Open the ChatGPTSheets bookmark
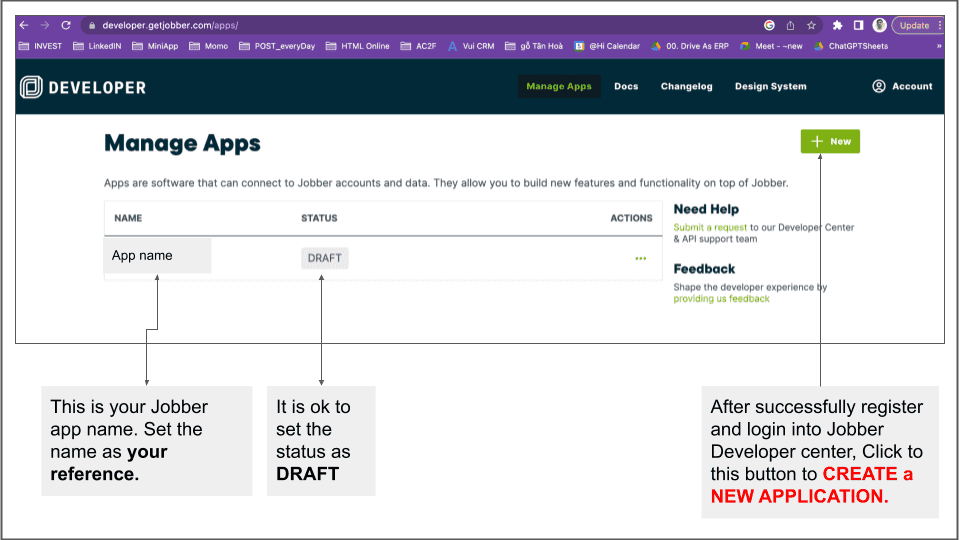960x540 pixels. (850, 46)
